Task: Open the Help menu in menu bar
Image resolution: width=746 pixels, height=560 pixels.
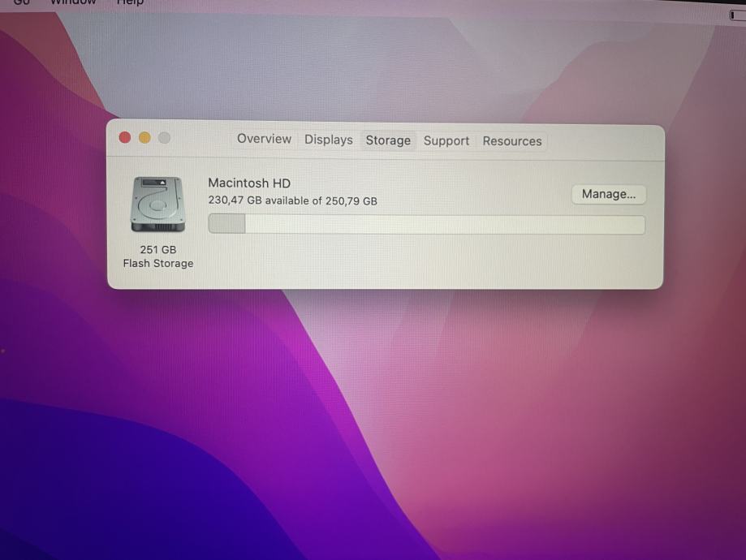Action: point(130,2)
